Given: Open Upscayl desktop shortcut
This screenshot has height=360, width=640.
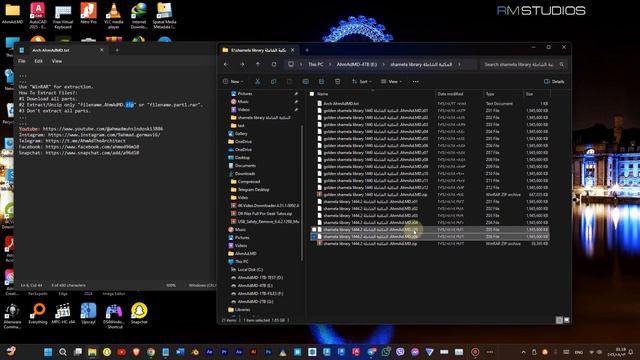Looking at the screenshot, I should [x=88, y=313].
